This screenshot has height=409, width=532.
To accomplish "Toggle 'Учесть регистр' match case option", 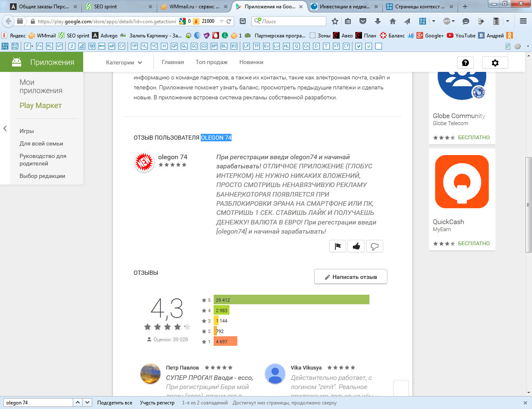I will coord(157,403).
